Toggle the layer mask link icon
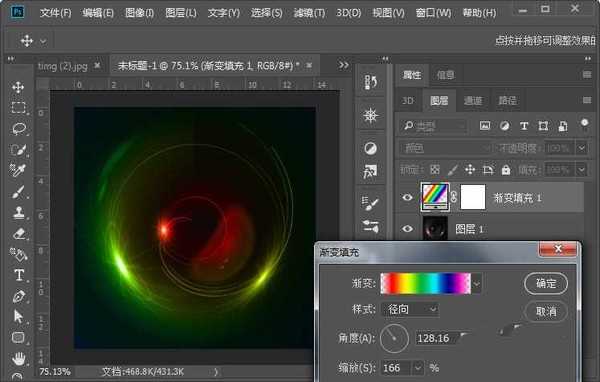 pyautogui.click(x=454, y=198)
